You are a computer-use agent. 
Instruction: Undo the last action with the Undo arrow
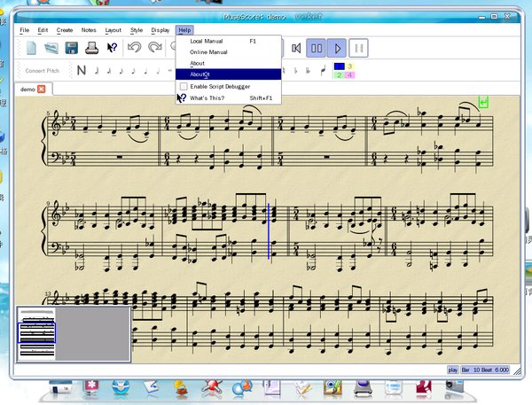point(135,48)
